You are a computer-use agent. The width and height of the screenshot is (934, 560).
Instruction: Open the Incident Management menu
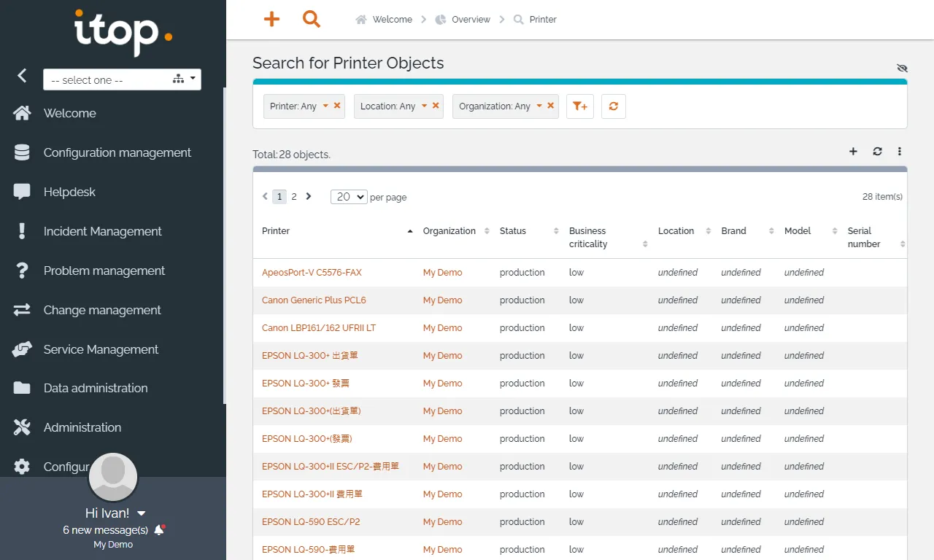[x=103, y=231]
